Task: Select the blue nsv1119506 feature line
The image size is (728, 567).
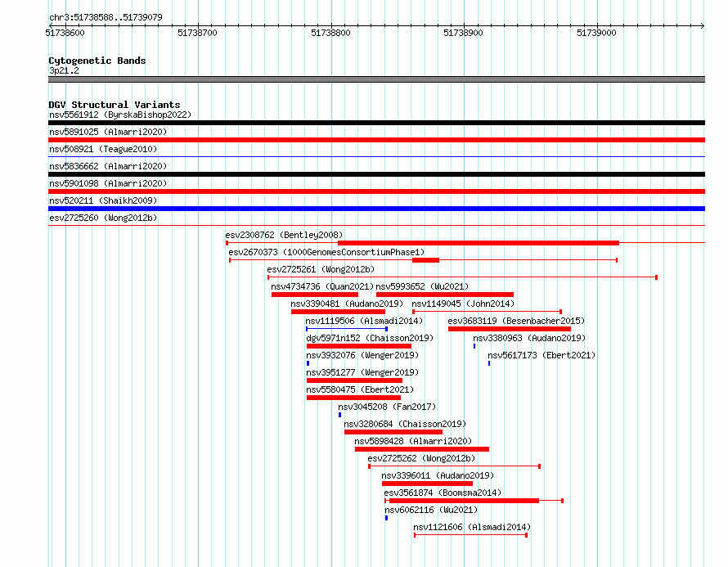Action: click(347, 329)
